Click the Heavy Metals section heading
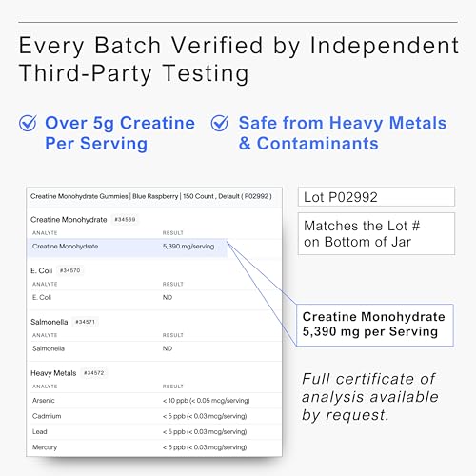 click(53, 373)
